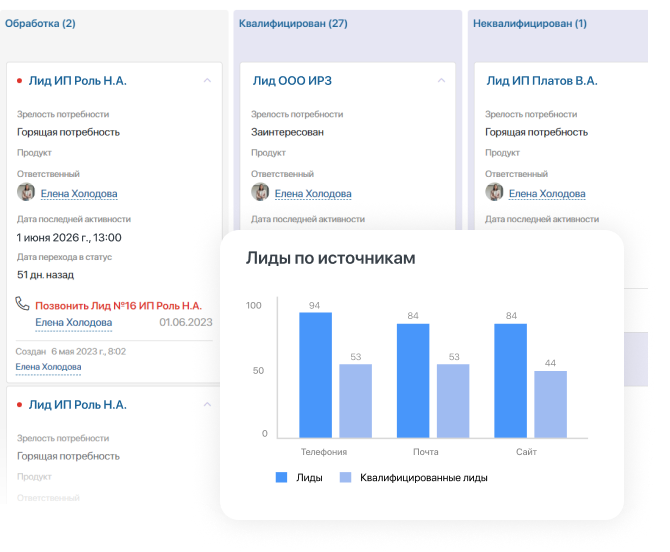This screenshot has width=670, height=552.
Task: Click the Лиды по источникам chart title
Action: pyautogui.click(x=330, y=258)
